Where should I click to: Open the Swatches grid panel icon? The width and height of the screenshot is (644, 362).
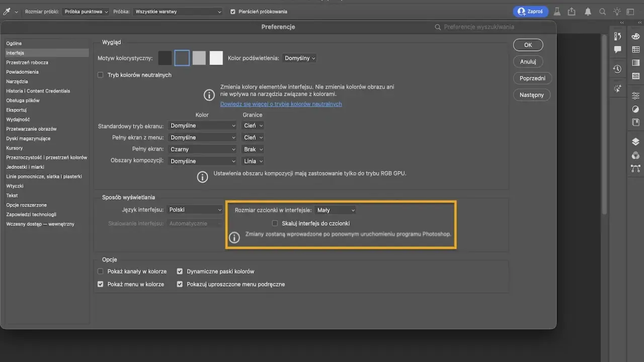pos(636,49)
